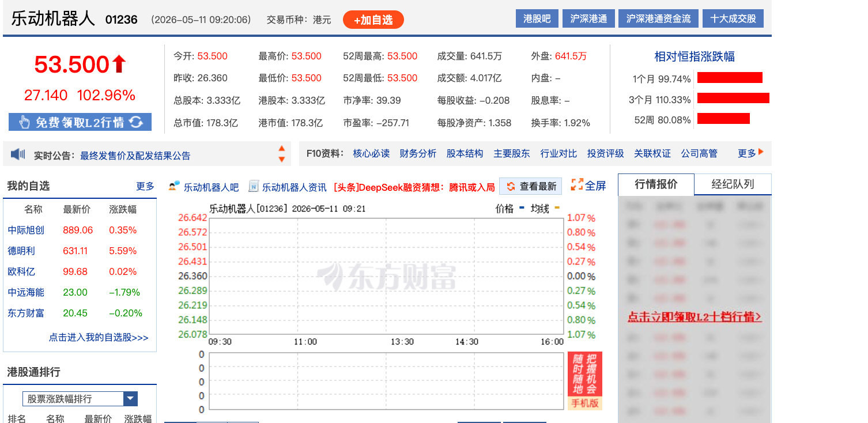Open 十大成交股 button
Image resolution: width=868 pixels, height=423 pixels.
733,18
